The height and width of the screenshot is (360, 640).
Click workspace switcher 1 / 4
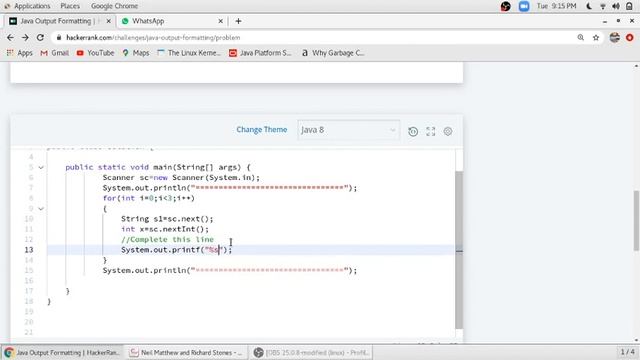[627, 352]
